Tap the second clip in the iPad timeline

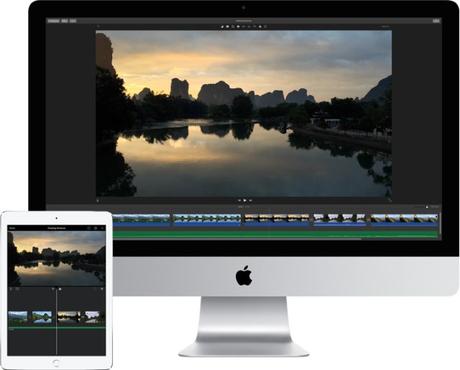coord(42,317)
